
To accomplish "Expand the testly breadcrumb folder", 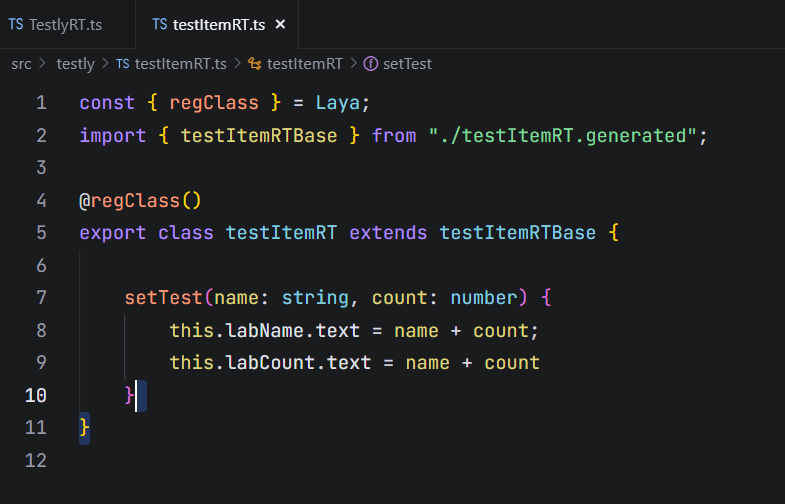I will (75, 63).
